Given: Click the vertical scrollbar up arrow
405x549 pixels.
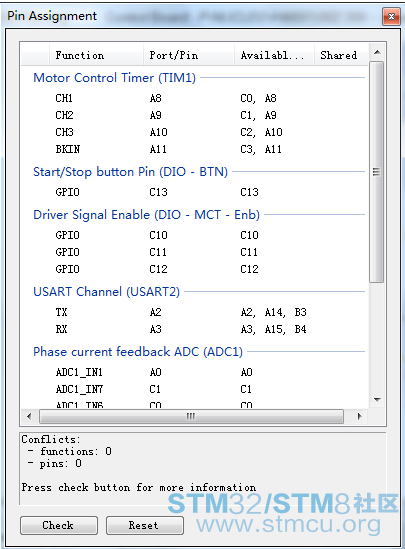Looking at the screenshot, I should pos(377,53).
